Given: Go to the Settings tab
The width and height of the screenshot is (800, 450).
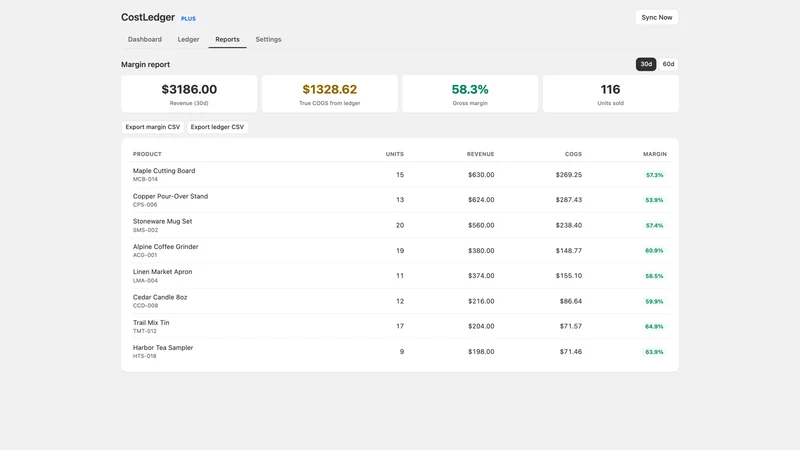Looking at the screenshot, I should pyautogui.click(x=268, y=39).
